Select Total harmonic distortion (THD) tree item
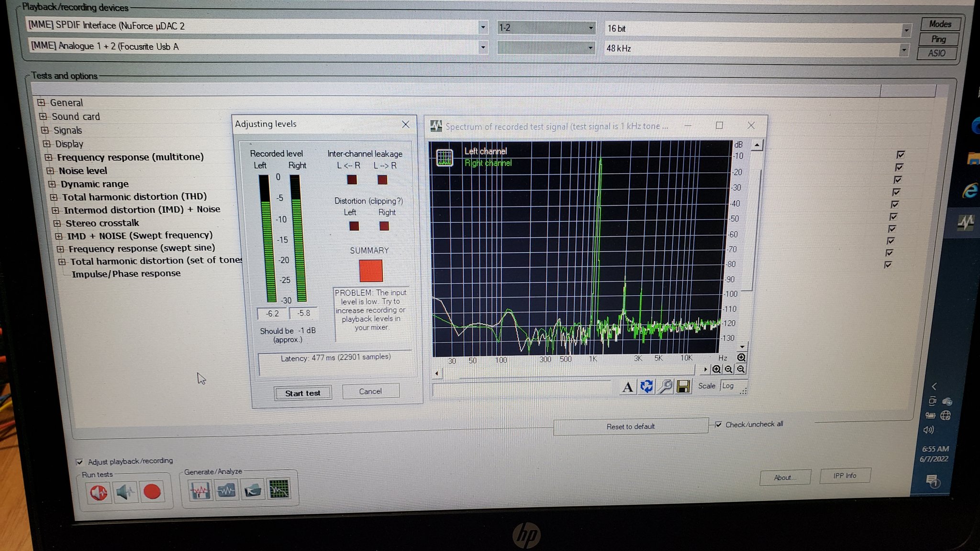 pos(134,197)
